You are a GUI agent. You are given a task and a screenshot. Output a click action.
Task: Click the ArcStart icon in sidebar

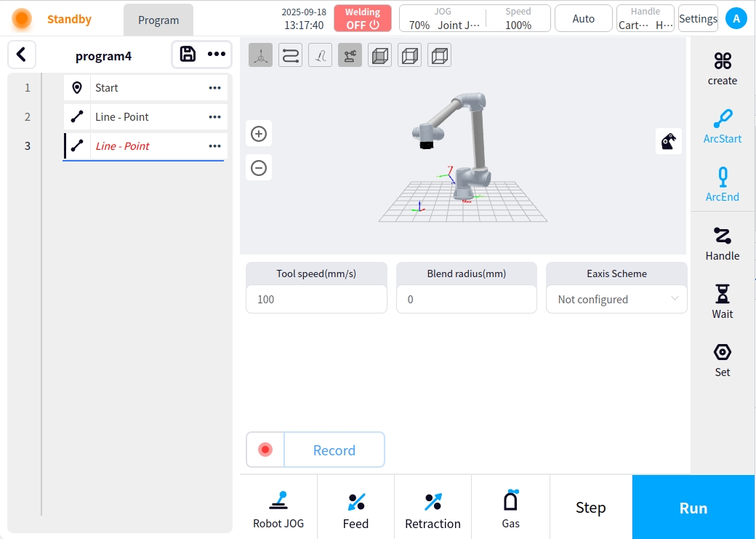point(722,125)
